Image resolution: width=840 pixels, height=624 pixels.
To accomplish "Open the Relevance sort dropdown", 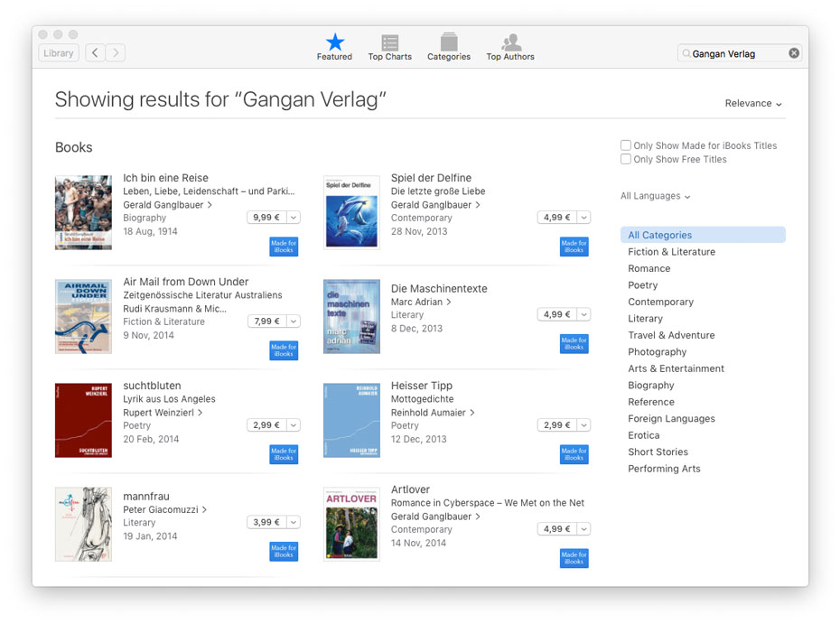I will [x=753, y=103].
